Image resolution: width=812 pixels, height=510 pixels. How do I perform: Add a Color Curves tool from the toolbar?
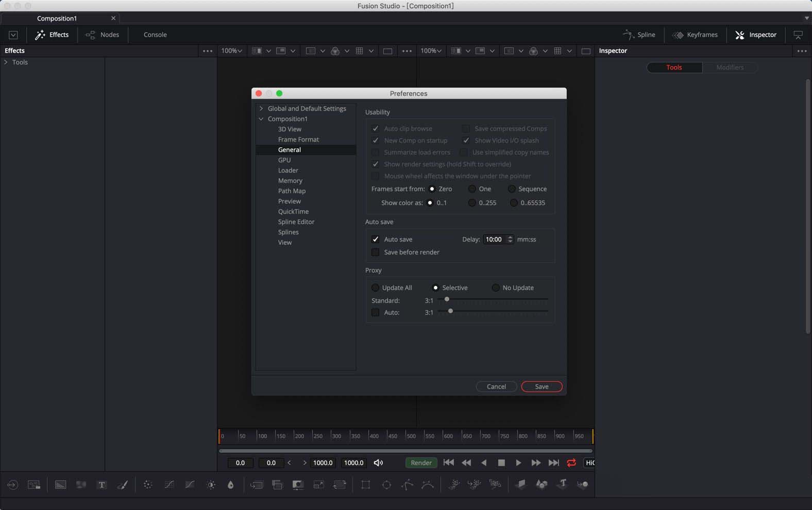(169, 485)
